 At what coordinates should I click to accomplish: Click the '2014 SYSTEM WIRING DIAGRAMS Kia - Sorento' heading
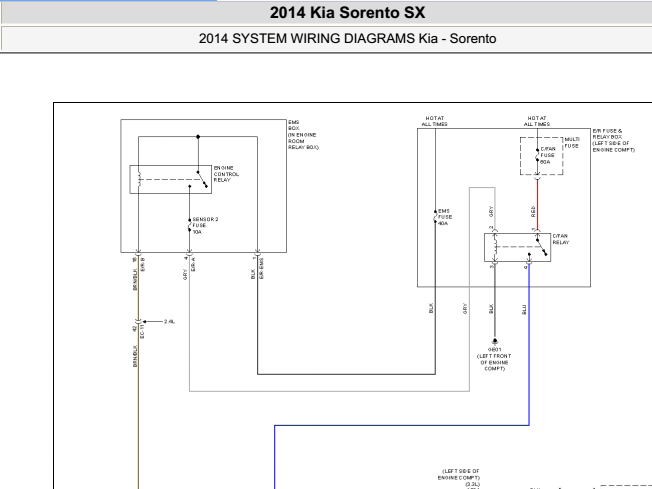347,39
